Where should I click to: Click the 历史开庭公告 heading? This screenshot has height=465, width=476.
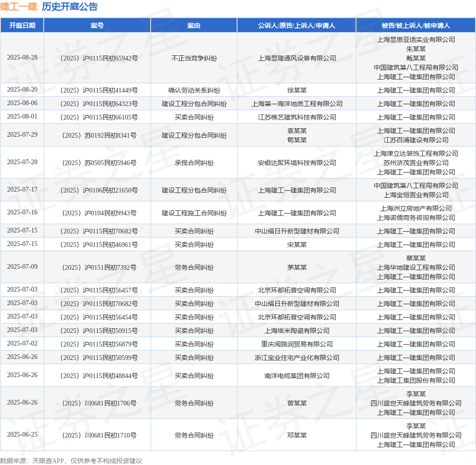click(70, 7)
